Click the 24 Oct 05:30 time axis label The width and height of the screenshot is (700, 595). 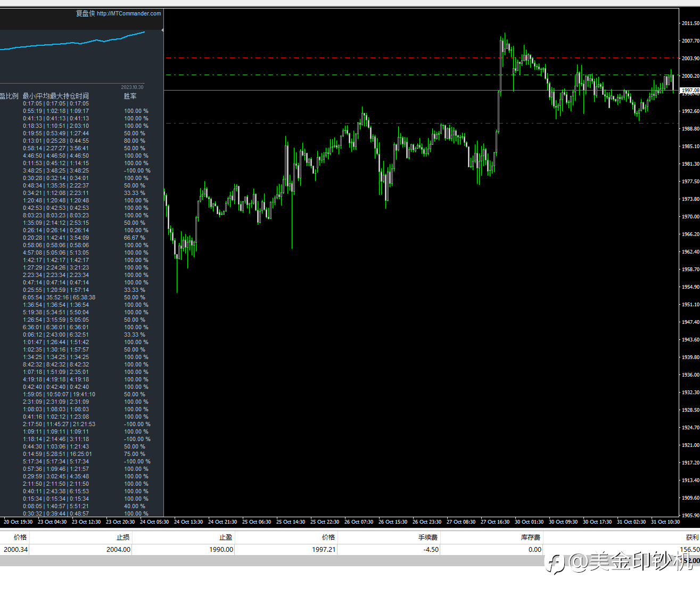pos(154,521)
